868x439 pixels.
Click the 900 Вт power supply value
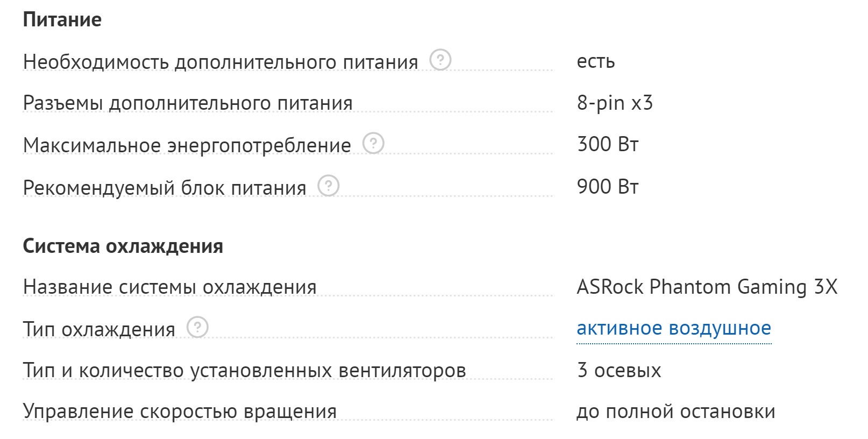point(607,187)
